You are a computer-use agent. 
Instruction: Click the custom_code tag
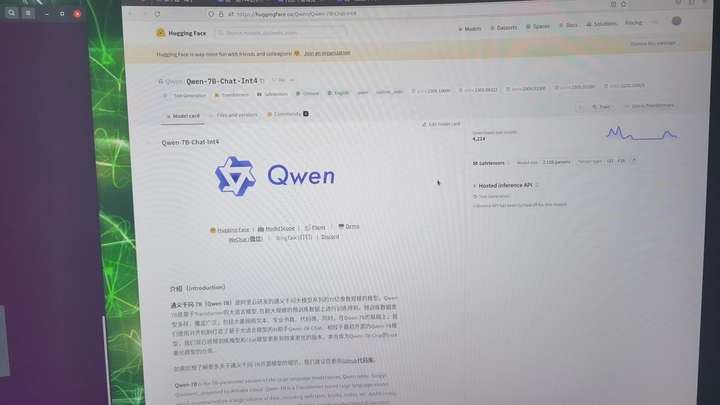(x=389, y=92)
